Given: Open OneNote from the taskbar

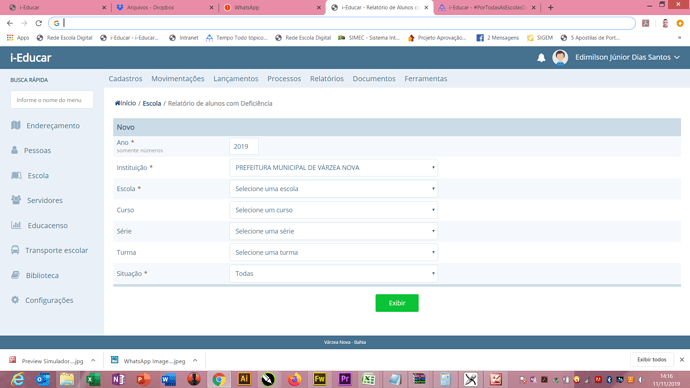Looking at the screenshot, I should [x=118, y=379].
